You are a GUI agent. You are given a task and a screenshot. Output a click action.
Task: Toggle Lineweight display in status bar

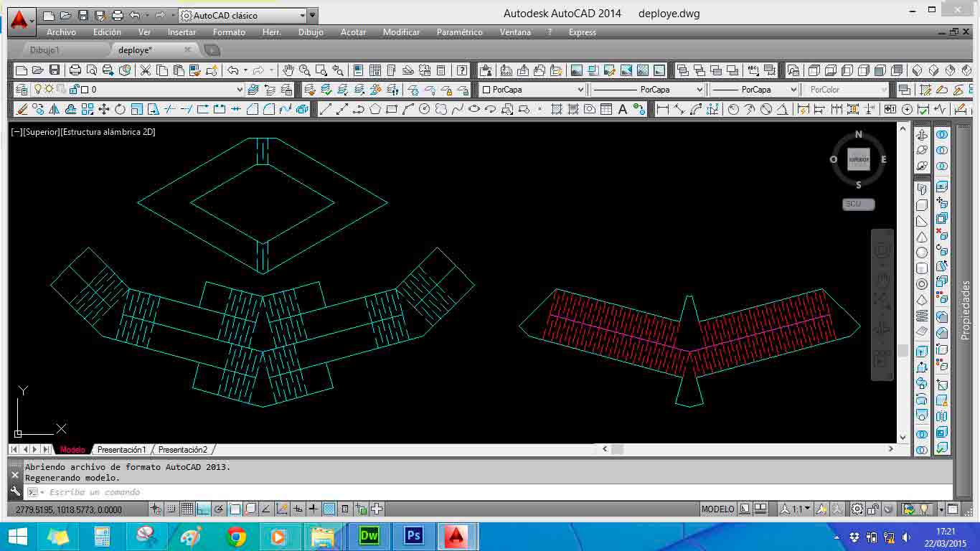click(x=314, y=509)
